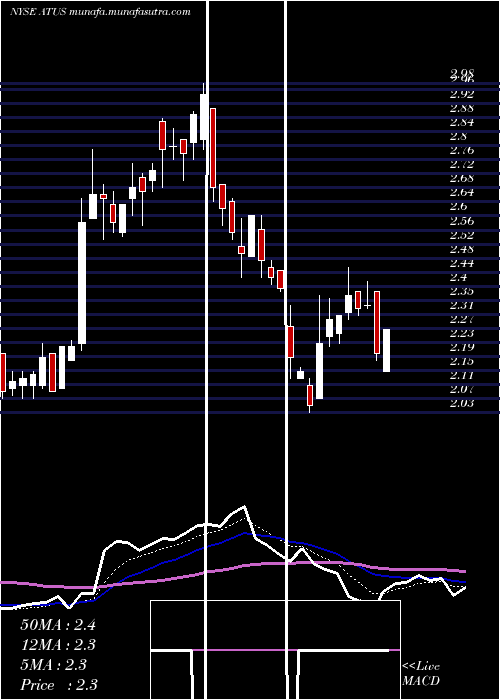Viewport: 500px width, 700px height.
Task: Click the 2.6 price axis label
Action: click(458, 207)
